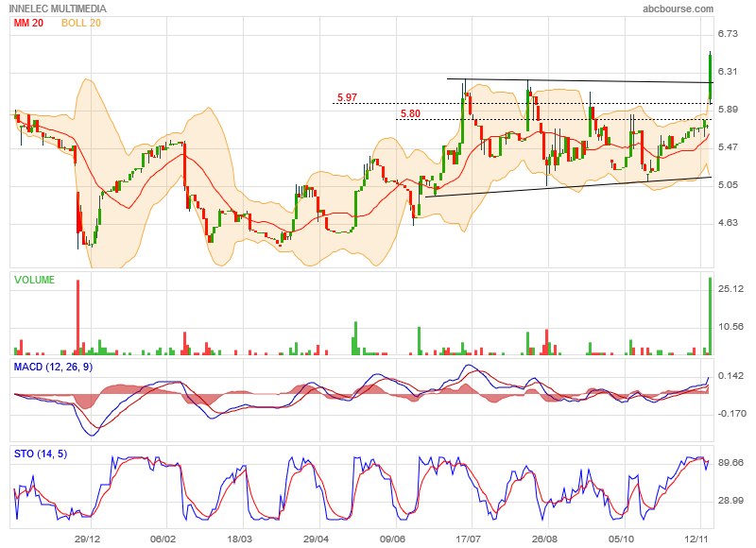Click the 5.05 price axis value
Image resolution: width=756 pixels, height=548 pixels.
coord(728,184)
